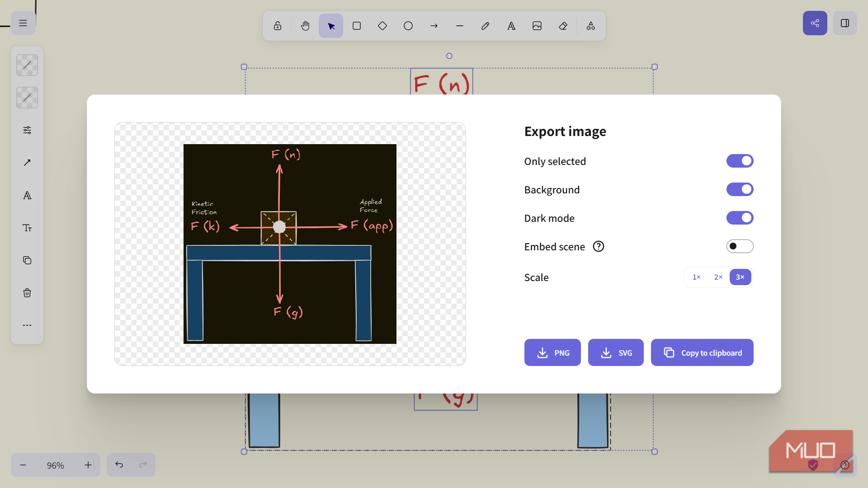The height and width of the screenshot is (488, 868).
Task: Disable Dark mode toggle
Action: coord(740,218)
